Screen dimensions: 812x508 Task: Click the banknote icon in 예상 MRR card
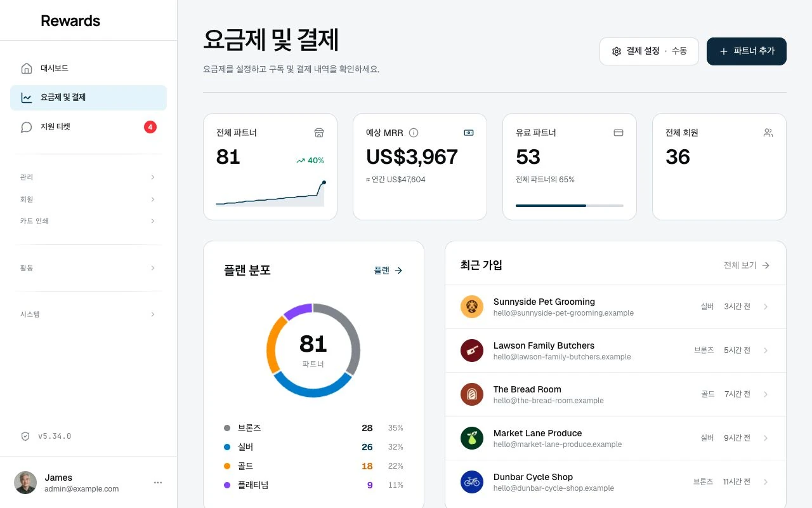(x=469, y=133)
